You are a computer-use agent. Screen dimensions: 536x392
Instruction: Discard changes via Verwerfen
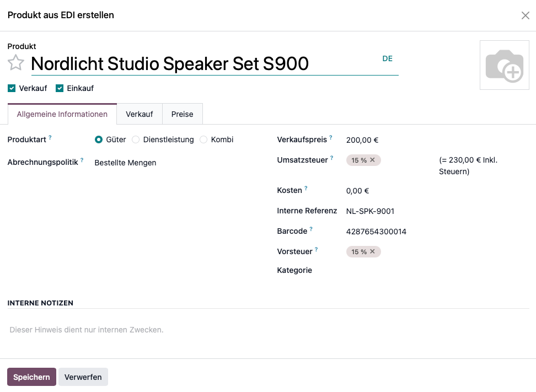tap(83, 377)
